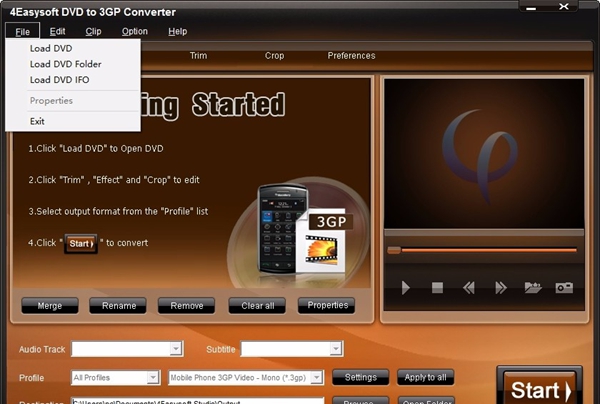Expand the Mobile Phone 3GP Video format dropdown
Viewport: 600px width, 404px height.
pos(316,378)
